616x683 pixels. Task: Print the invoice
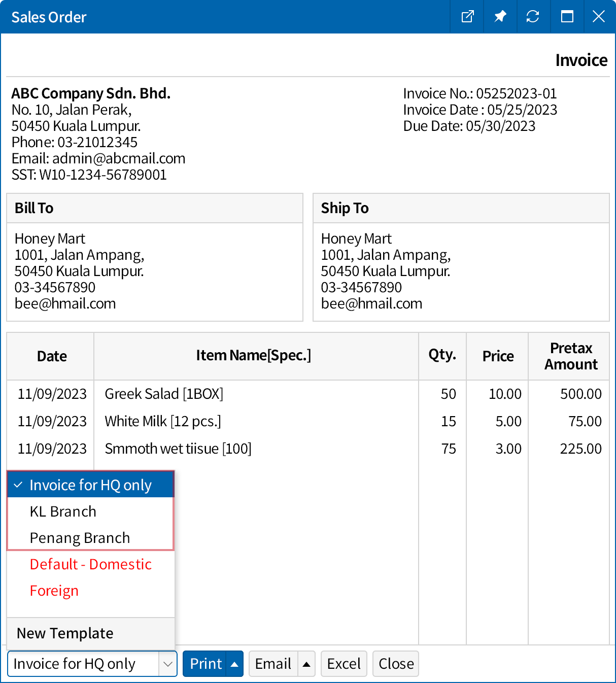pyautogui.click(x=206, y=664)
